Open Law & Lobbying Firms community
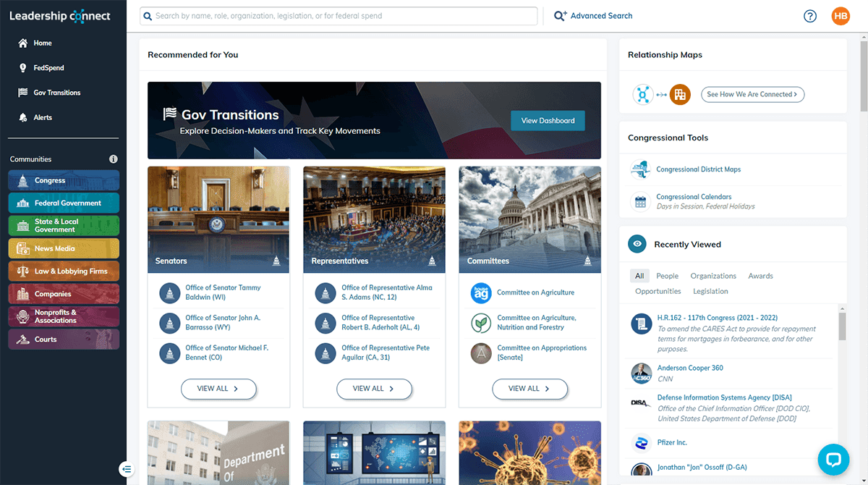 point(64,271)
